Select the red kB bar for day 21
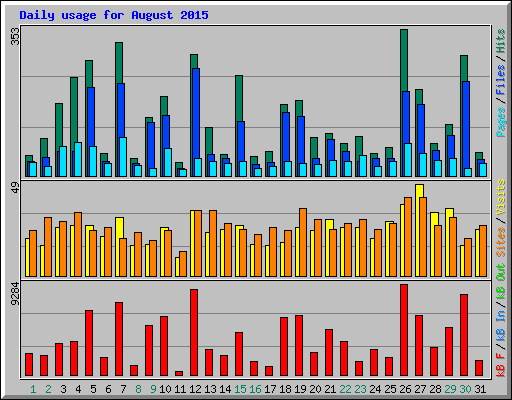Image resolution: width=512 pixels, height=400 pixels. click(329, 353)
